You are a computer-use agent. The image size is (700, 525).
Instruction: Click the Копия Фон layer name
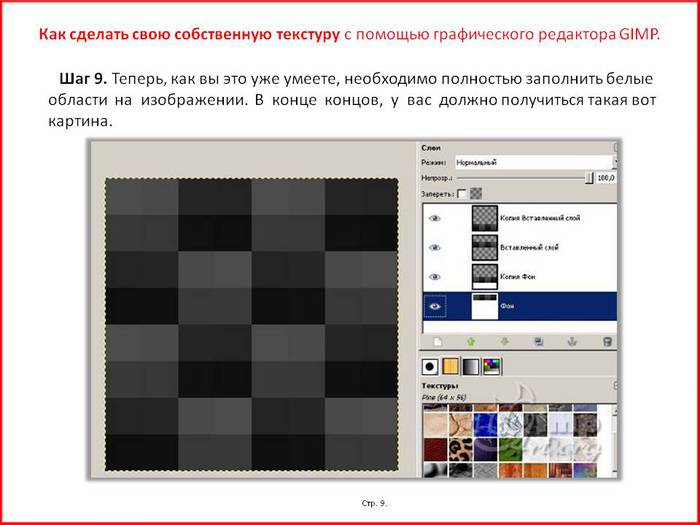coord(518,277)
